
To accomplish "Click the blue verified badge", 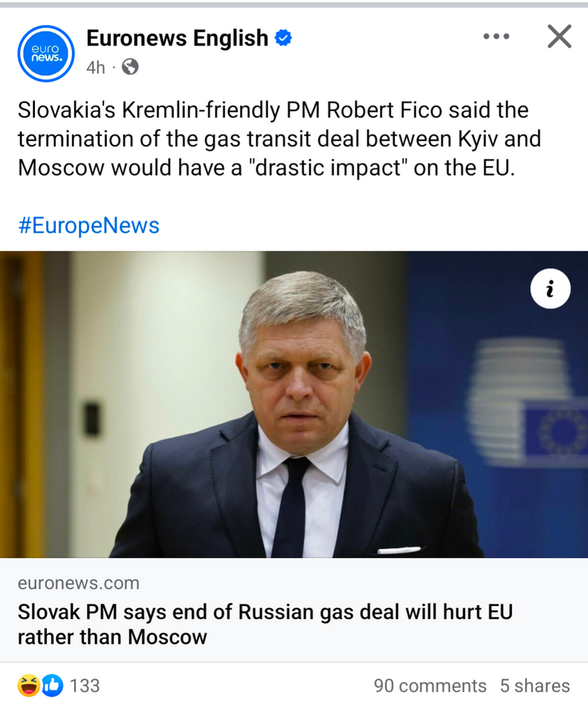I will [283, 38].
